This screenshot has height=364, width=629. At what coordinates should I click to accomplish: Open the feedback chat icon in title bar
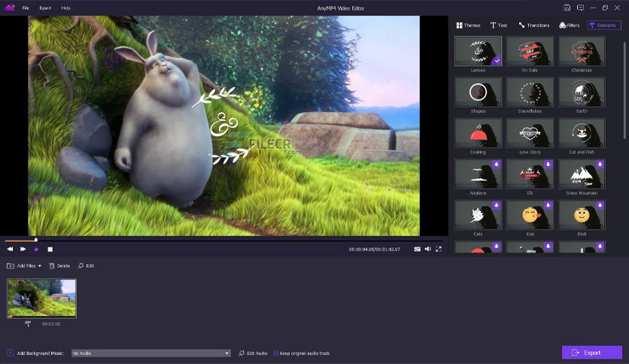point(580,8)
